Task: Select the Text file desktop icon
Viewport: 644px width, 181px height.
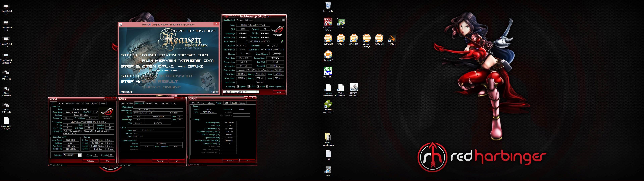Action: (x=328, y=155)
